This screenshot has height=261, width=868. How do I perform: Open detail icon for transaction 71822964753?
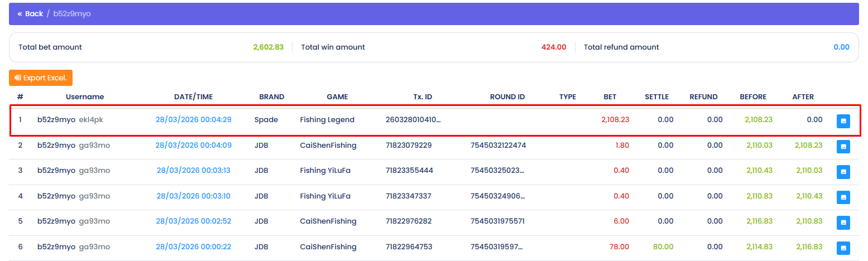tap(843, 248)
